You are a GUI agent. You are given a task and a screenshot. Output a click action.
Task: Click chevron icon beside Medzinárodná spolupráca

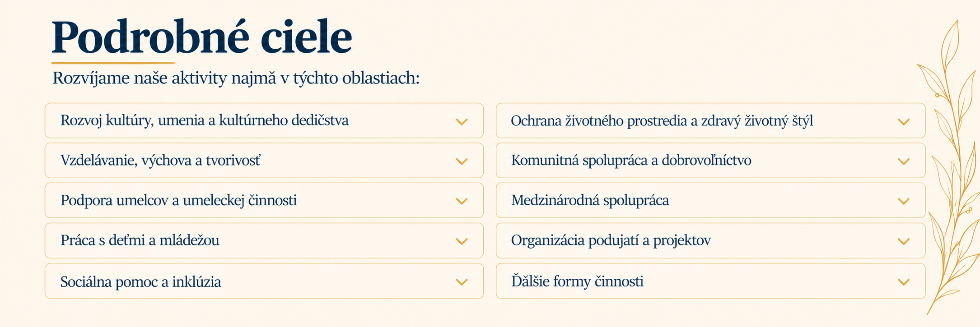point(903,201)
